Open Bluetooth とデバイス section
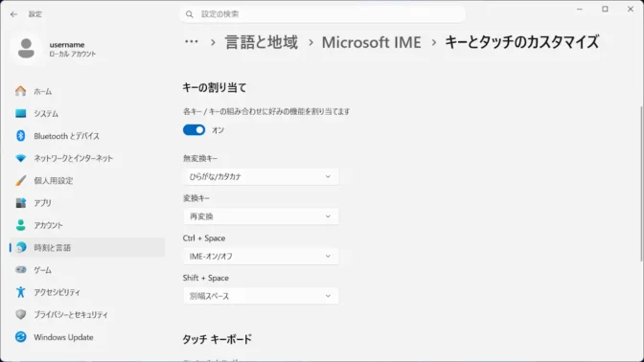This screenshot has height=362, width=644. pyautogui.click(x=87, y=136)
